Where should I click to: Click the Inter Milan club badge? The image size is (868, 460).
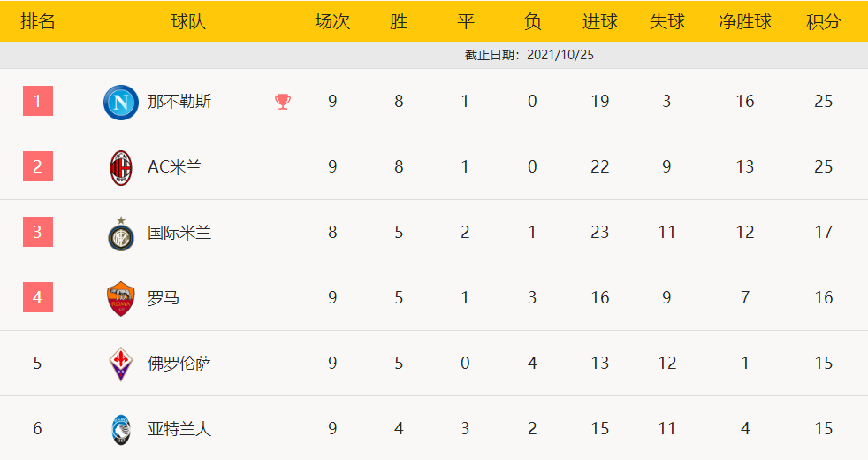pos(120,234)
